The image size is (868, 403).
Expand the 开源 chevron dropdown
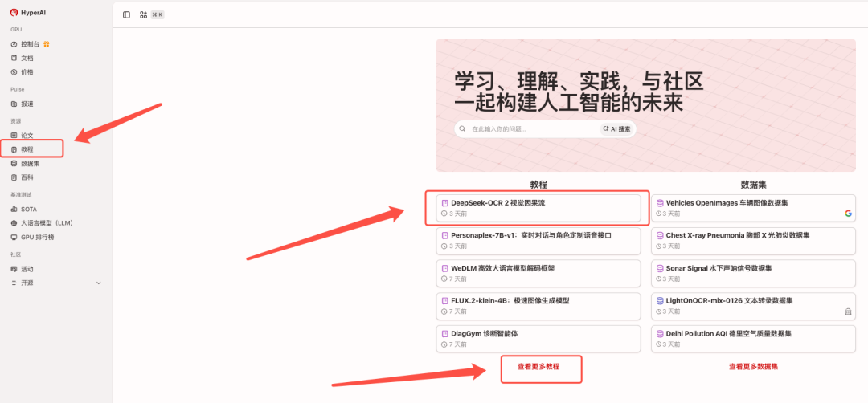point(99,283)
